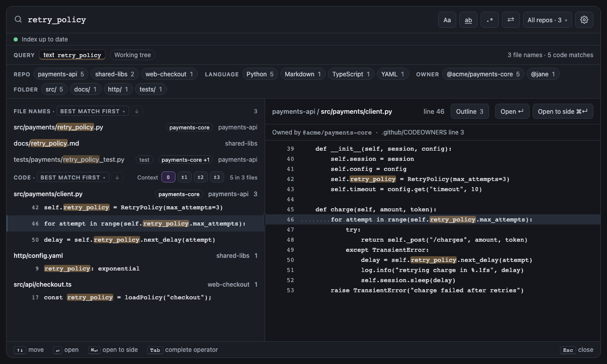
Task: Click Tab complete operator hint
Action: click(183, 350)
